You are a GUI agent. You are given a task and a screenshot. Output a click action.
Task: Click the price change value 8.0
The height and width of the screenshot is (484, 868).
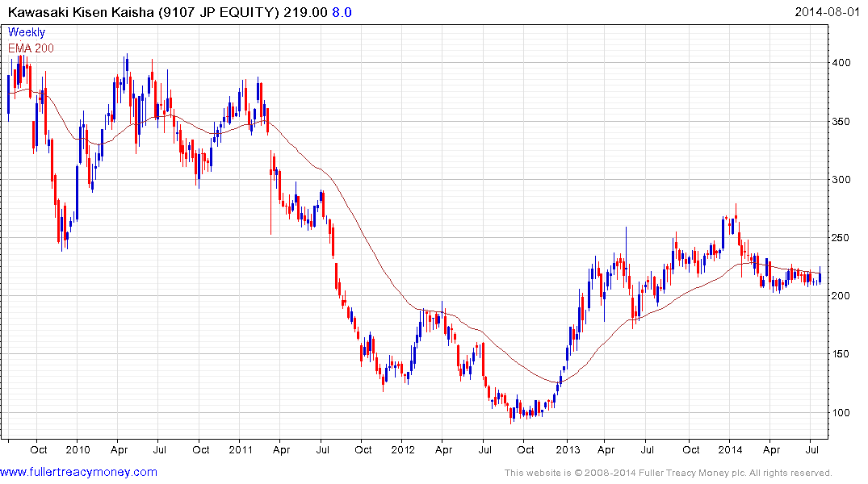pyautogui.click(x=342, y=12)
